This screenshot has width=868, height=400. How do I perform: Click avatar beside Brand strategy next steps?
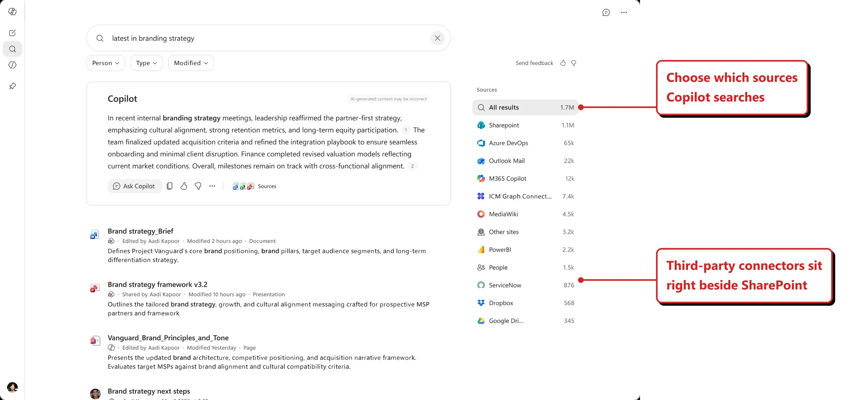click(95, 394)
